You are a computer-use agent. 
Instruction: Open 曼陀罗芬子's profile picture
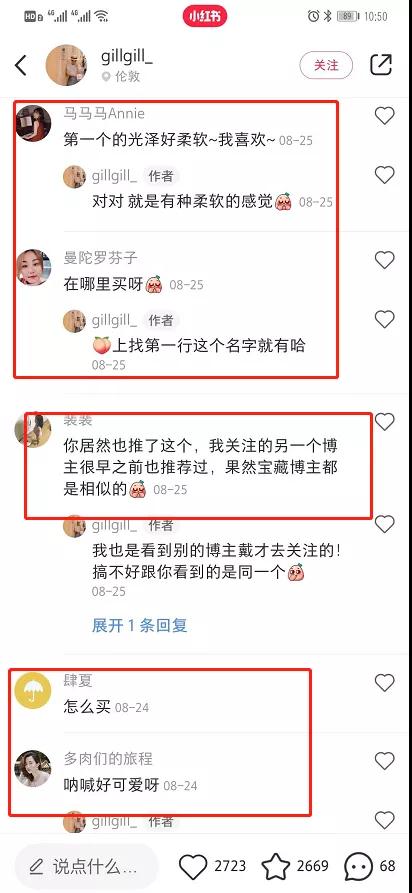coord(33,267)
